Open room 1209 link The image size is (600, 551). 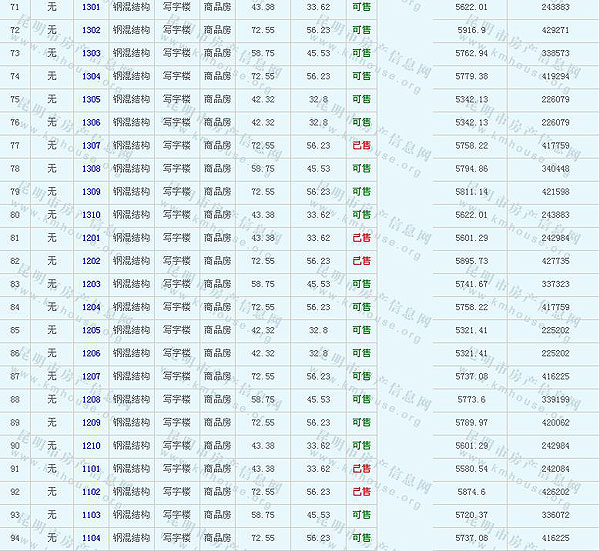click(x=91, y=422)
